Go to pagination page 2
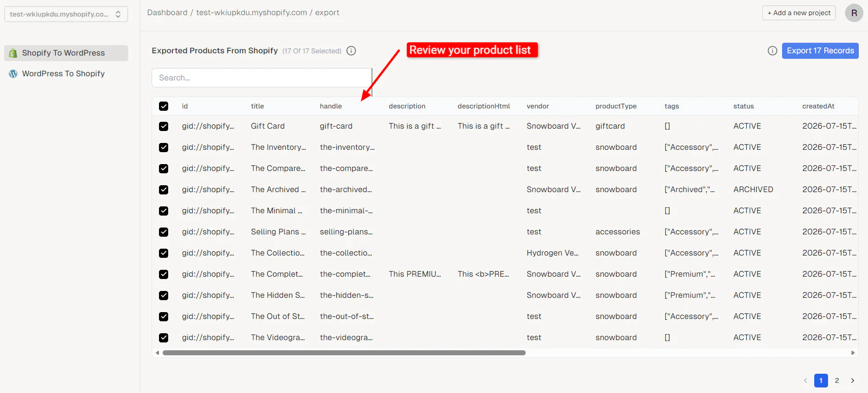 (x=837, y=381)
